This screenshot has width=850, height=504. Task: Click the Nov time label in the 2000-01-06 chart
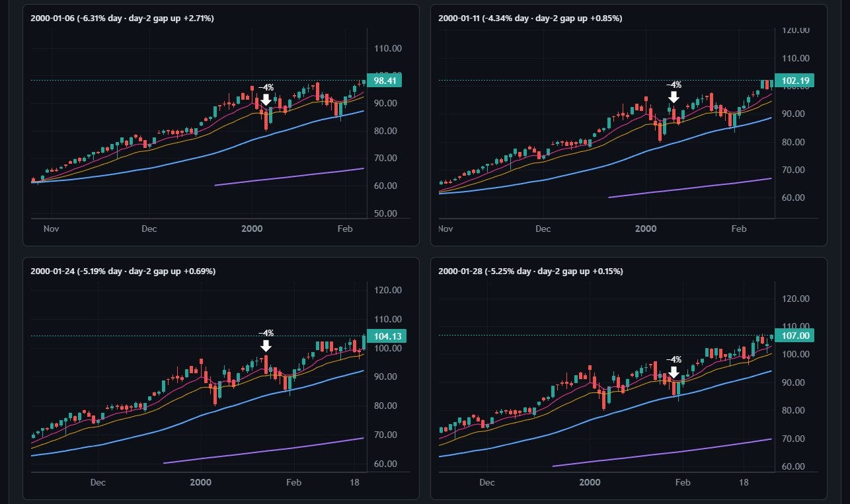coord(51,229)
